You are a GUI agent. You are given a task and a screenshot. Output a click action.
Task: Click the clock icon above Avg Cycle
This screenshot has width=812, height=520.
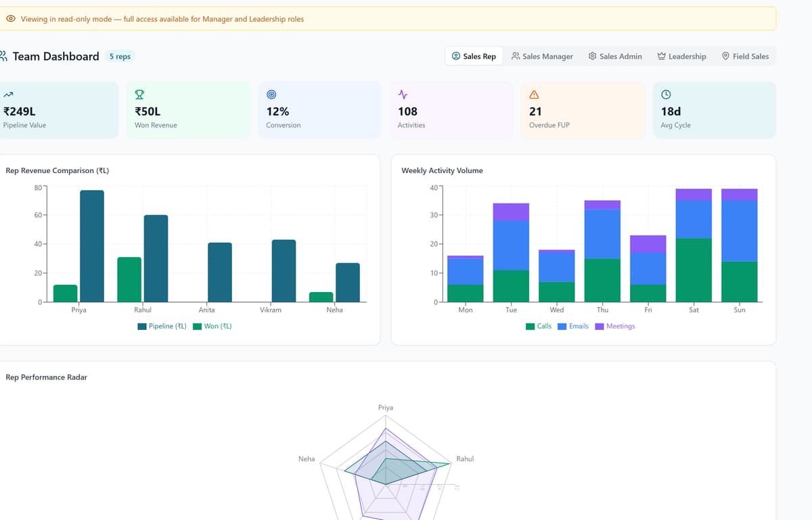(666, 95)
